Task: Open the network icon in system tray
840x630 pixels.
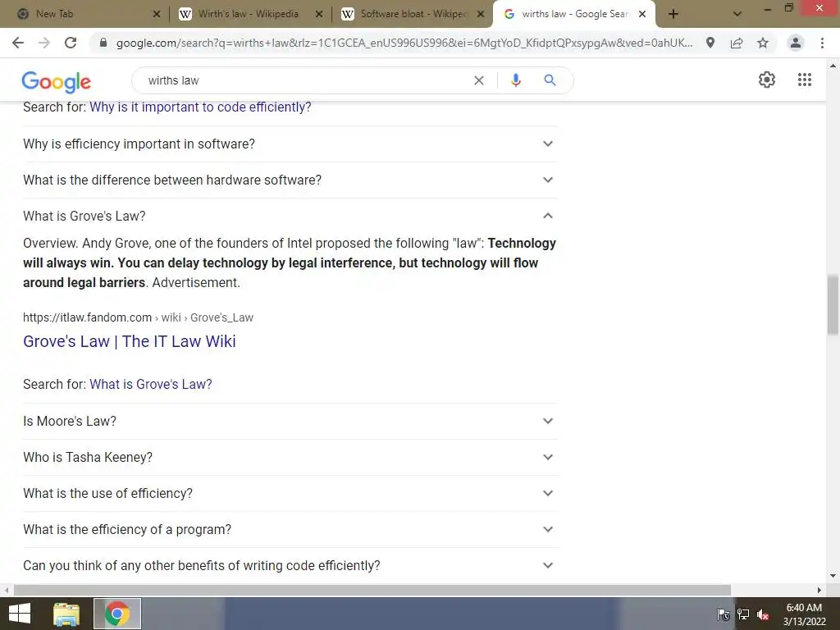Action: 743,614
